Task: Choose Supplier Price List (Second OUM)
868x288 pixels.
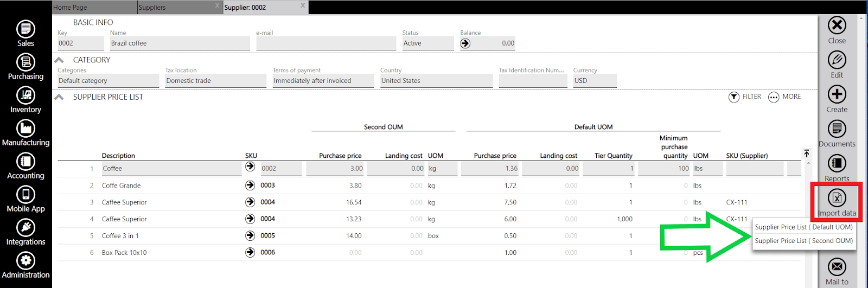Action: click(x=804, y=241)
